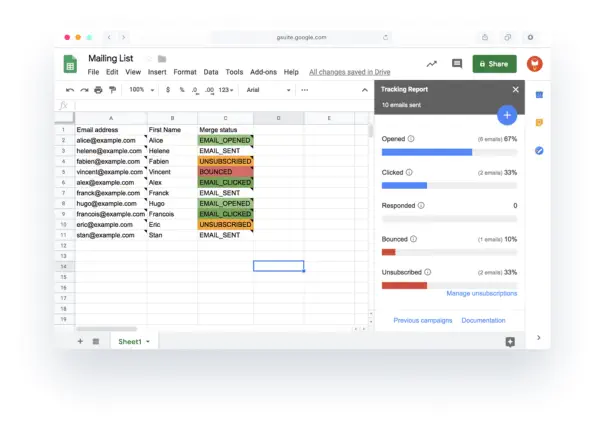Open the Arial font dropdown

[x=267, y=90]
